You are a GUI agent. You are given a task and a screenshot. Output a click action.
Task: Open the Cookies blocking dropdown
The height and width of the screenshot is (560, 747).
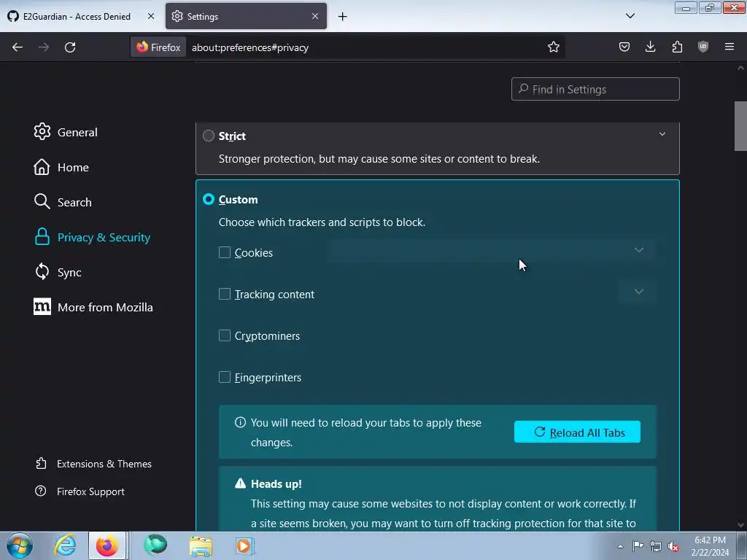492,250
